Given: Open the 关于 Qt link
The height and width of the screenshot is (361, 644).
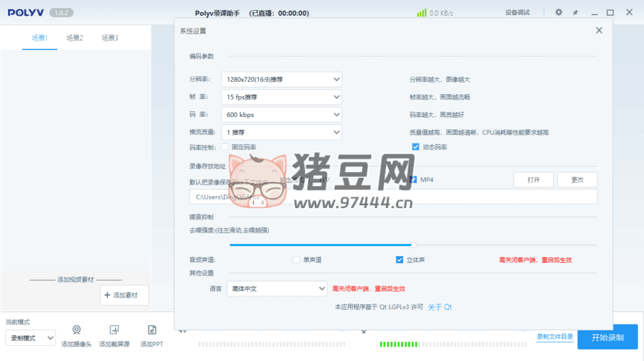Looking at the screenshot, I should 440,307.
